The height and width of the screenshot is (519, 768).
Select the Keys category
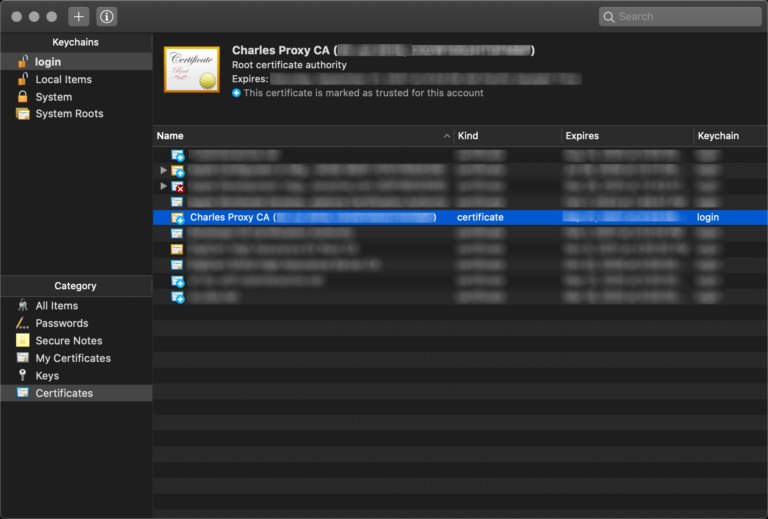point(47,376)
